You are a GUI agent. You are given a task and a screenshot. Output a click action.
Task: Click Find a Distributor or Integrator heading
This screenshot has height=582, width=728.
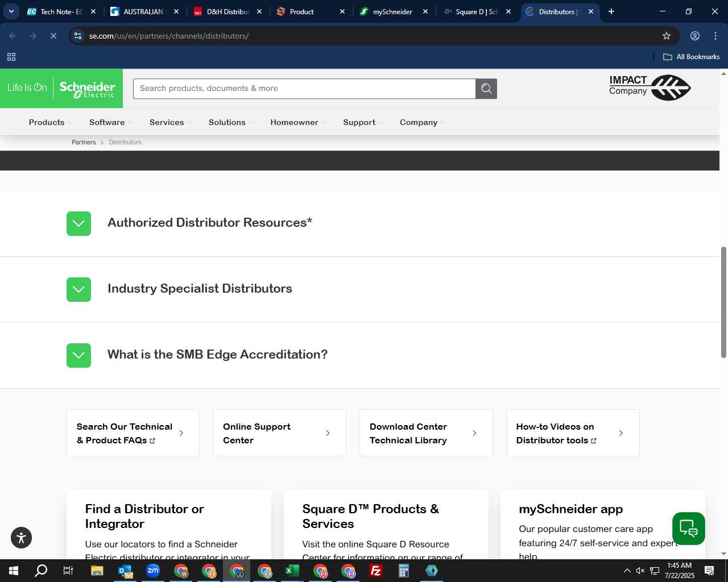(x=144, y=516)
